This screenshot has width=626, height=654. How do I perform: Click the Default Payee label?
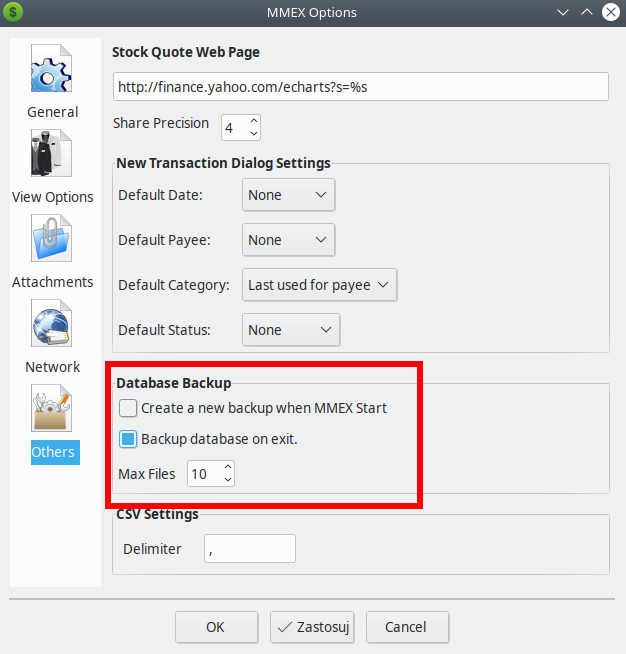click(164, 240)
